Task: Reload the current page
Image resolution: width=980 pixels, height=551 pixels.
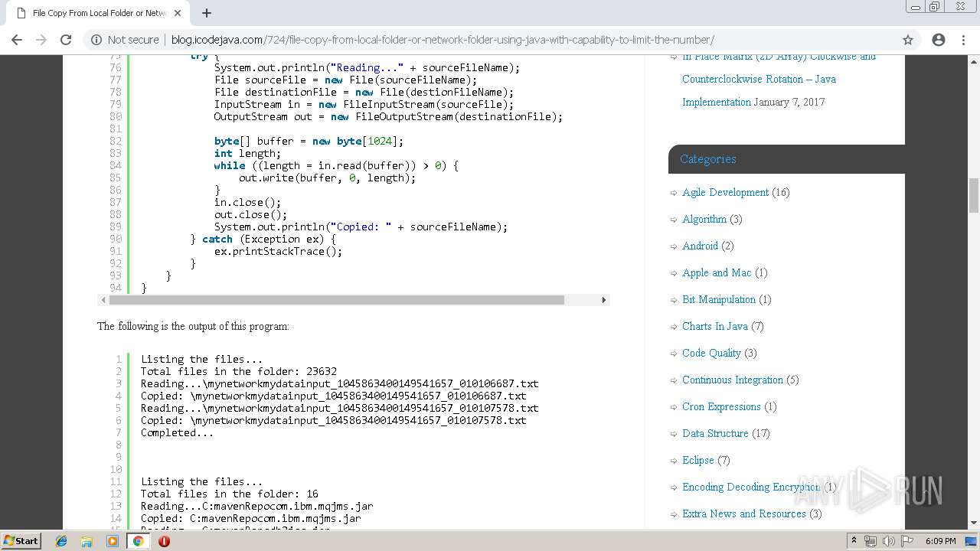Action: 66,40
